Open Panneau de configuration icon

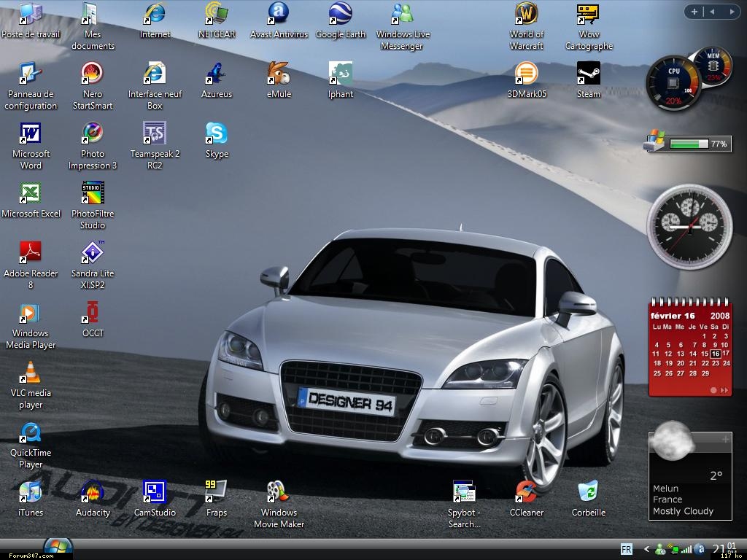click(31, 74)
